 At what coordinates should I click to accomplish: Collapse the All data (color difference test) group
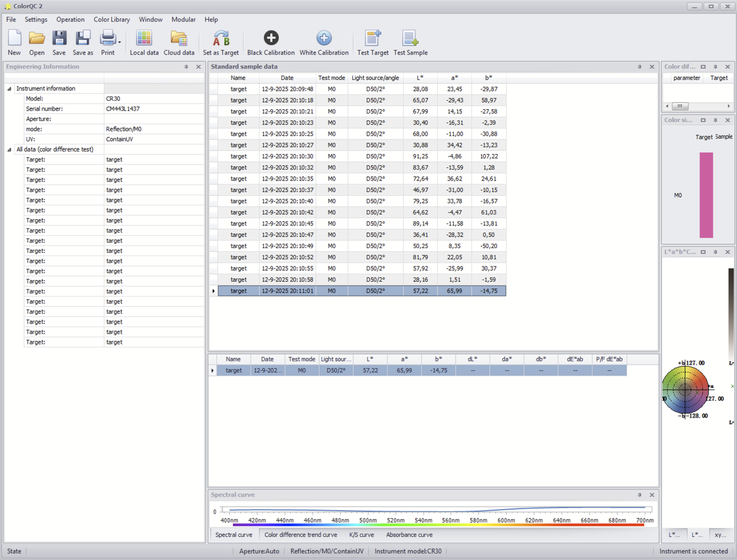(x=9, y=149)
